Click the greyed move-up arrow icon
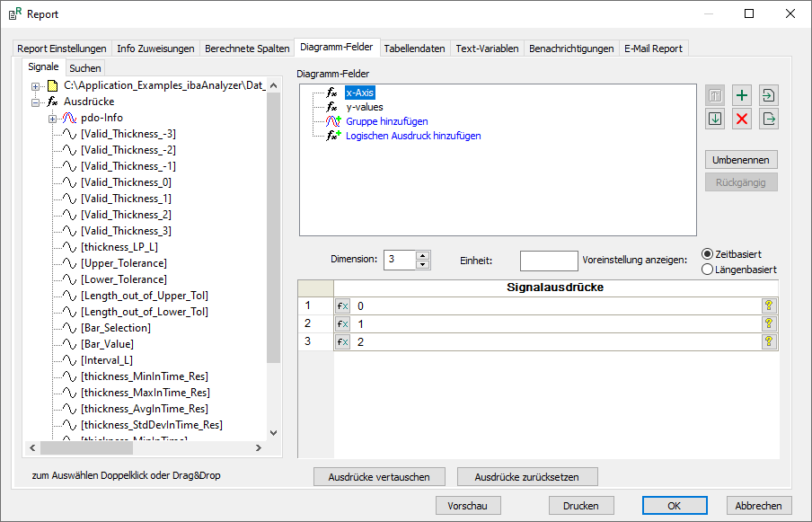Image resolution: width=812 pixels, height=522 pixels. coord(715,95)
